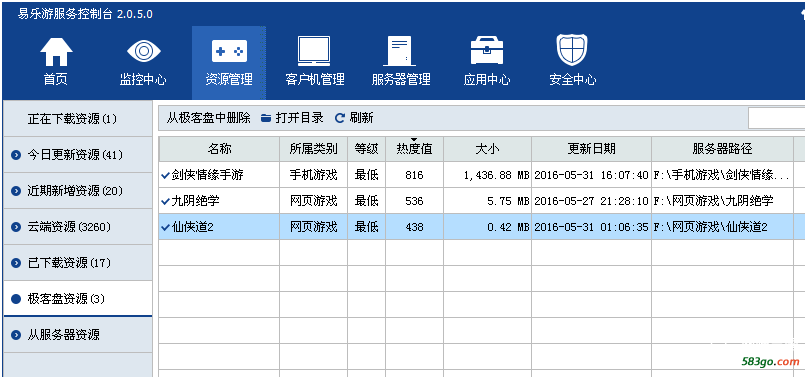
Task: Sort by 服务器路径 column header
Action: tap(722, 149)
